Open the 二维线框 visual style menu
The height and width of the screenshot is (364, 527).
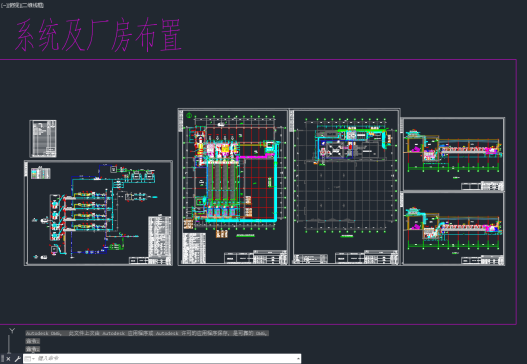[32, 5]
